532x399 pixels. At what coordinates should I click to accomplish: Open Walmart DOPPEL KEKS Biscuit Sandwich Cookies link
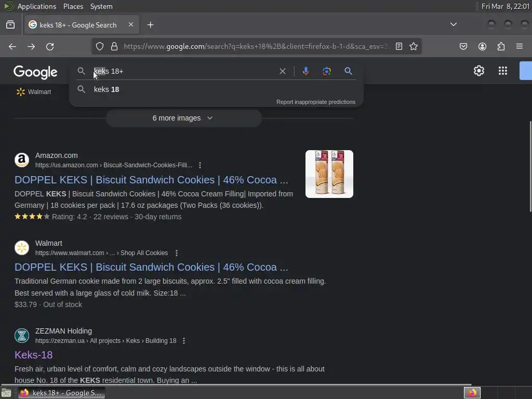coord(151,268)
